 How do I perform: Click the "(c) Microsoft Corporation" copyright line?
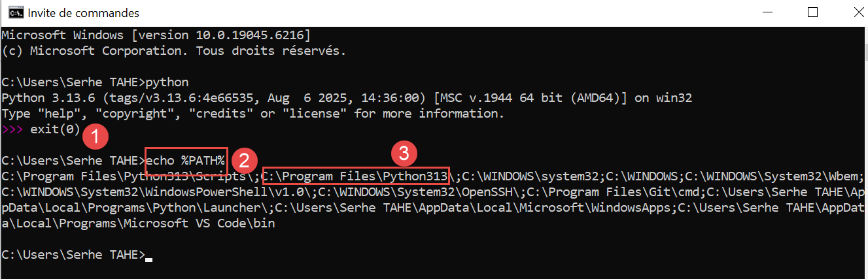(173, 50)
